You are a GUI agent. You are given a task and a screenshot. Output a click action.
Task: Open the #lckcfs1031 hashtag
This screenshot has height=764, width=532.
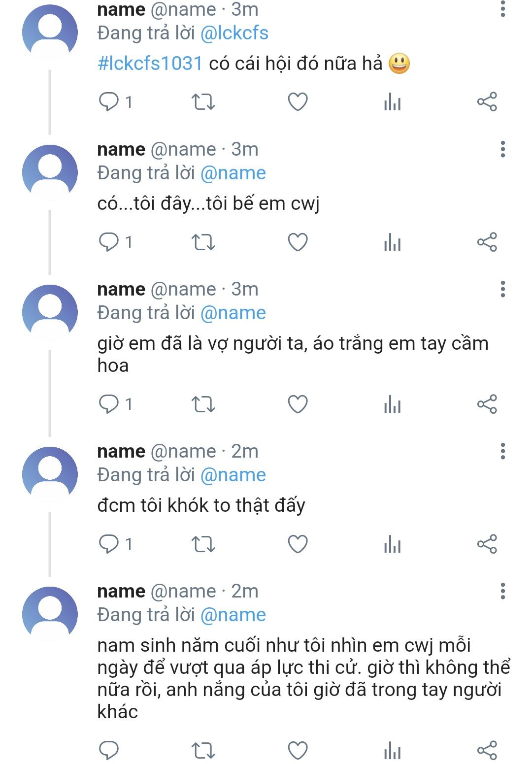click(x=150, y=64)
